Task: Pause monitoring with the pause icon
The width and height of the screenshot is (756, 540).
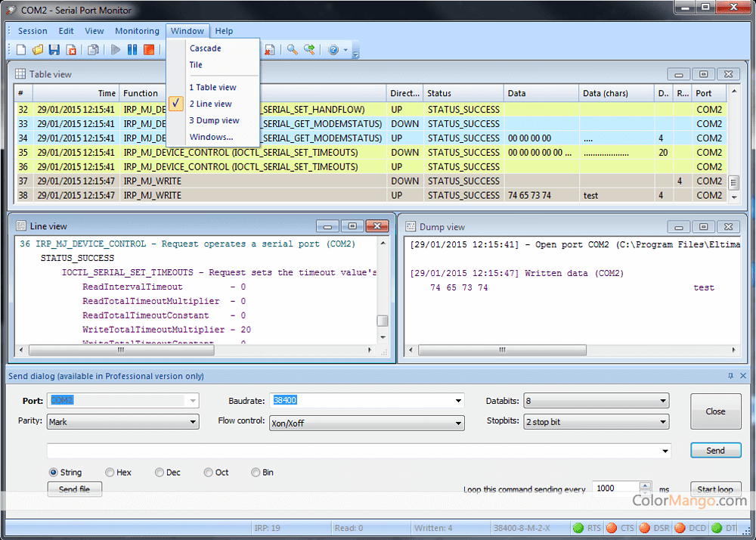Action: 132,50
